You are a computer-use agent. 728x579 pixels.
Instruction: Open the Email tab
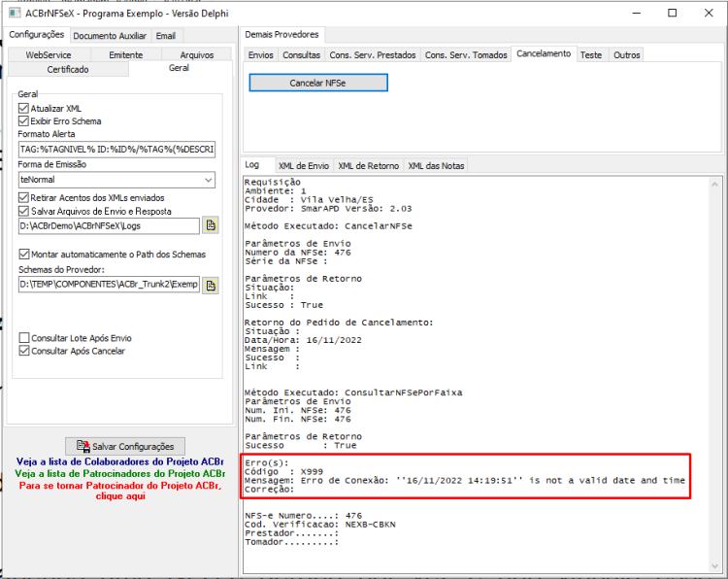tap(165, 36)
